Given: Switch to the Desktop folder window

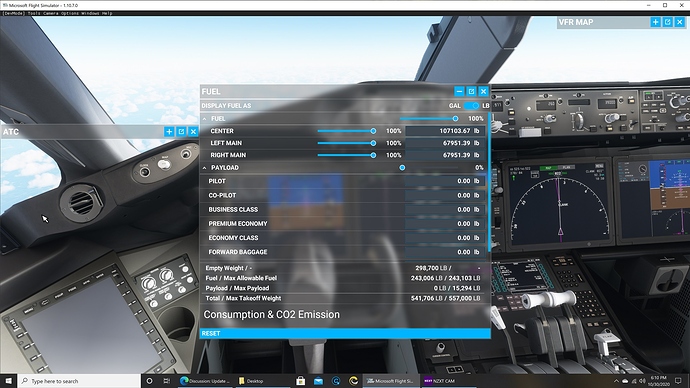Looking at the screenshot, I should pyautogui.click(x=262, y=381).
